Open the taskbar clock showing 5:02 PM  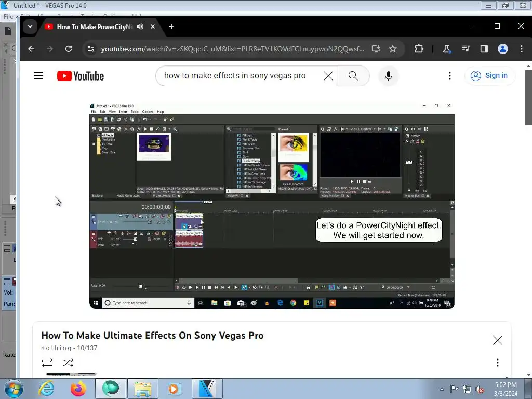506,389
